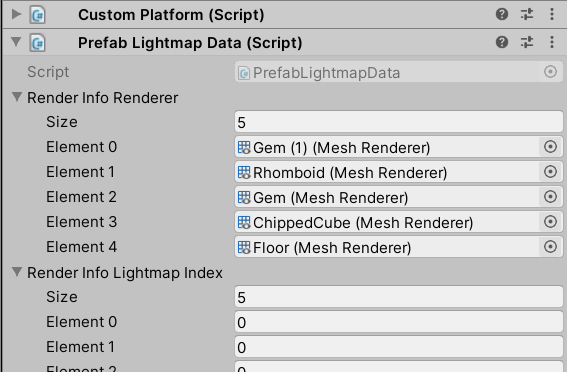Click the Render Info Renderer Size field

399,122
